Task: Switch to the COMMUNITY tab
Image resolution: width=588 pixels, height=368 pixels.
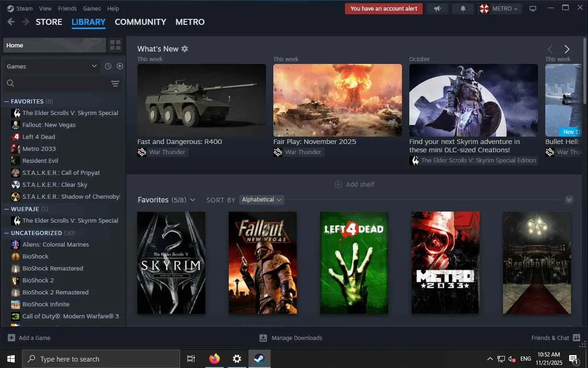Action: (141, 22)
